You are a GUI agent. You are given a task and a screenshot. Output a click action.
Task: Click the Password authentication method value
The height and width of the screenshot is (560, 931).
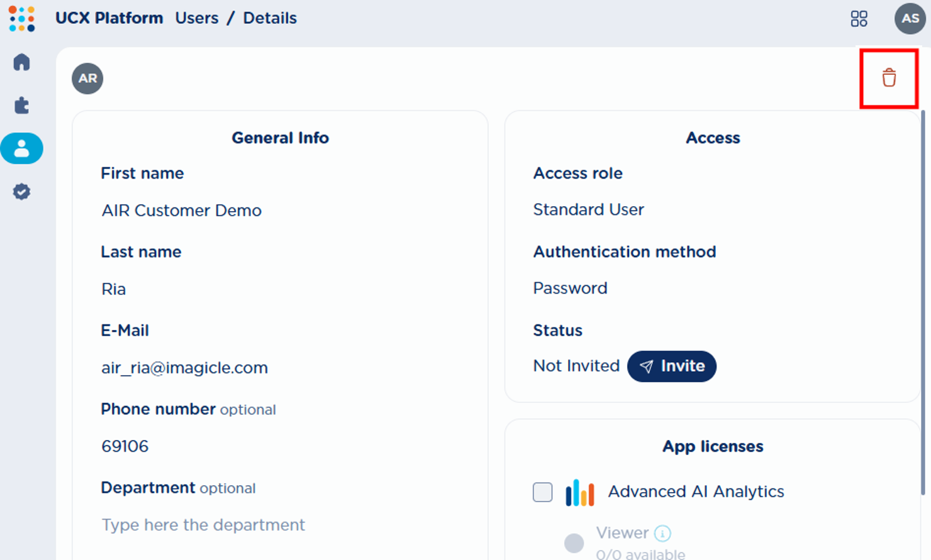pyautogui.click(x=570, y=288)
